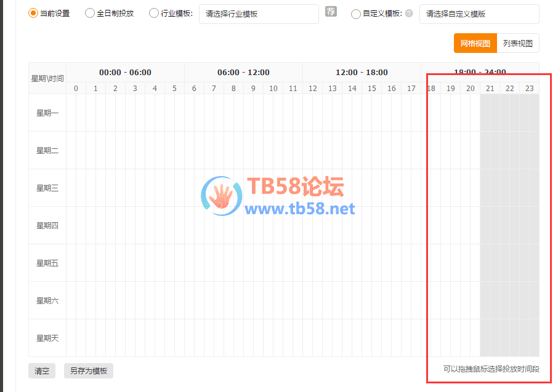Viewport: 558px width, 392px height.
Task: Click the 12:00 - 18:00 time range header
Action: click(x=362, y=73)
